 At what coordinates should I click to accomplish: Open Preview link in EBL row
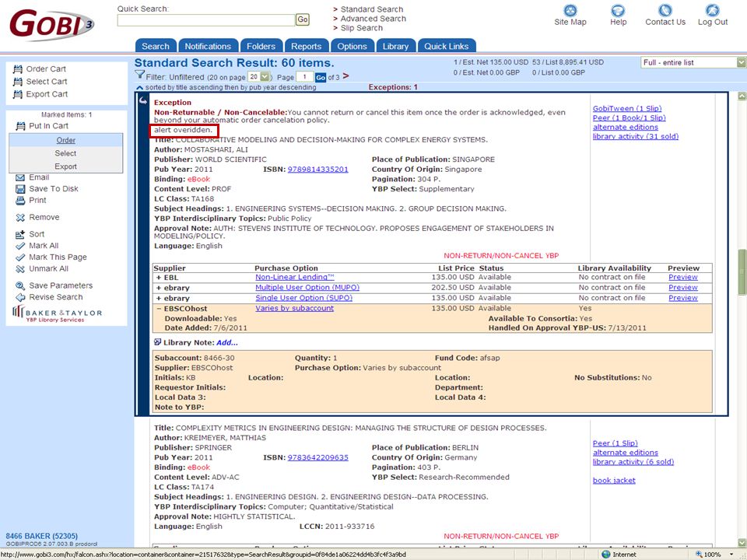point(682,277)
